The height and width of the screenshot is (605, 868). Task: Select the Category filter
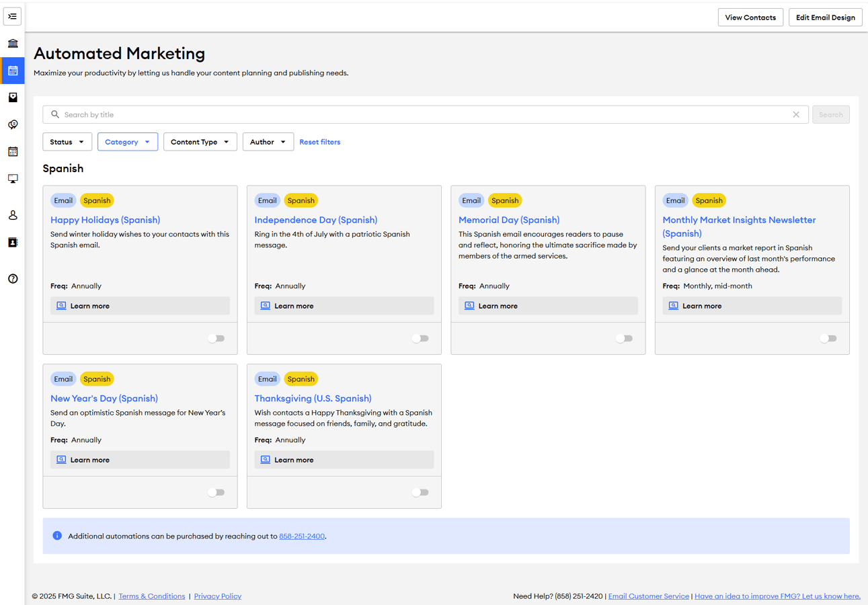click(x=128, y=142)
